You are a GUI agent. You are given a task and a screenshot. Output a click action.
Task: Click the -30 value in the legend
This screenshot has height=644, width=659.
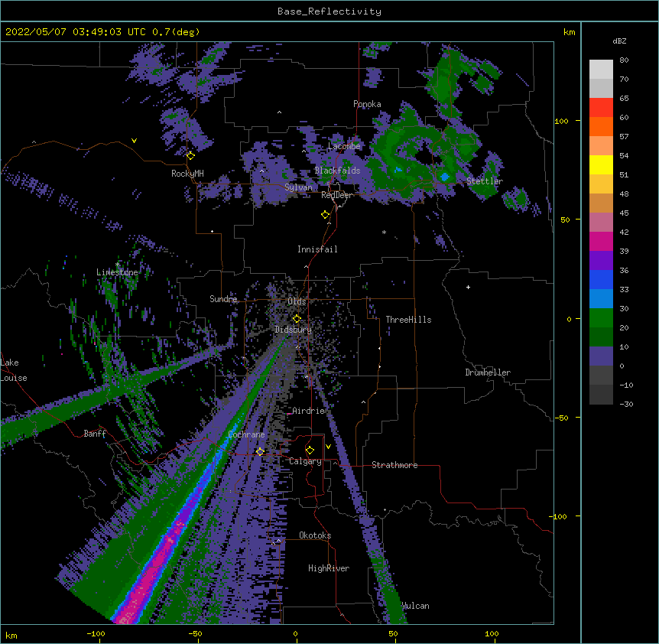(626, 404)
